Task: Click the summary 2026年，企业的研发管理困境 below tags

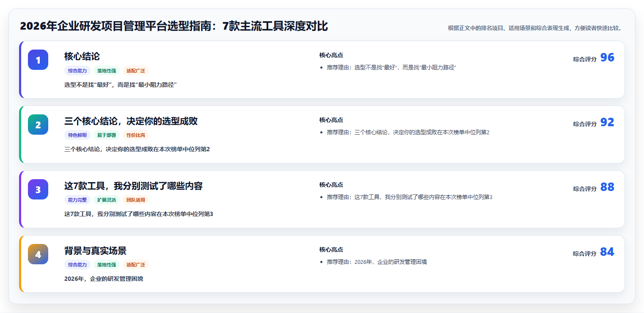Action: click(x=104, y=279)
